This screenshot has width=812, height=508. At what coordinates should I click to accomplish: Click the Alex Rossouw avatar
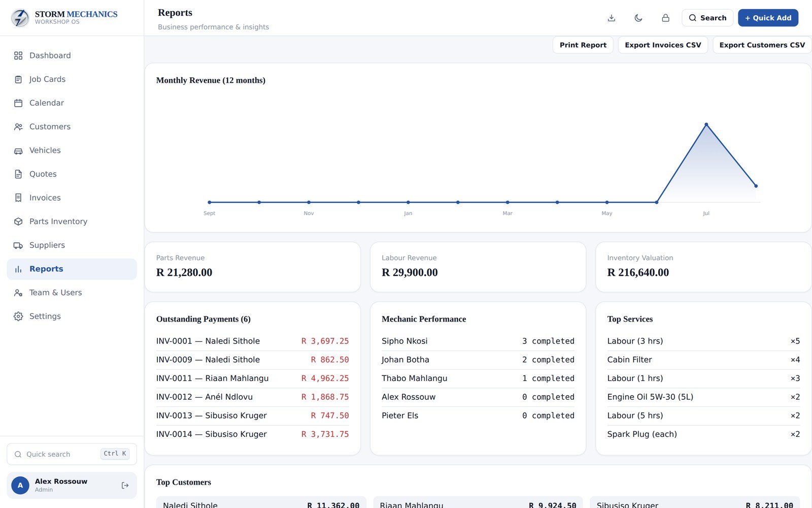point(20,486)
